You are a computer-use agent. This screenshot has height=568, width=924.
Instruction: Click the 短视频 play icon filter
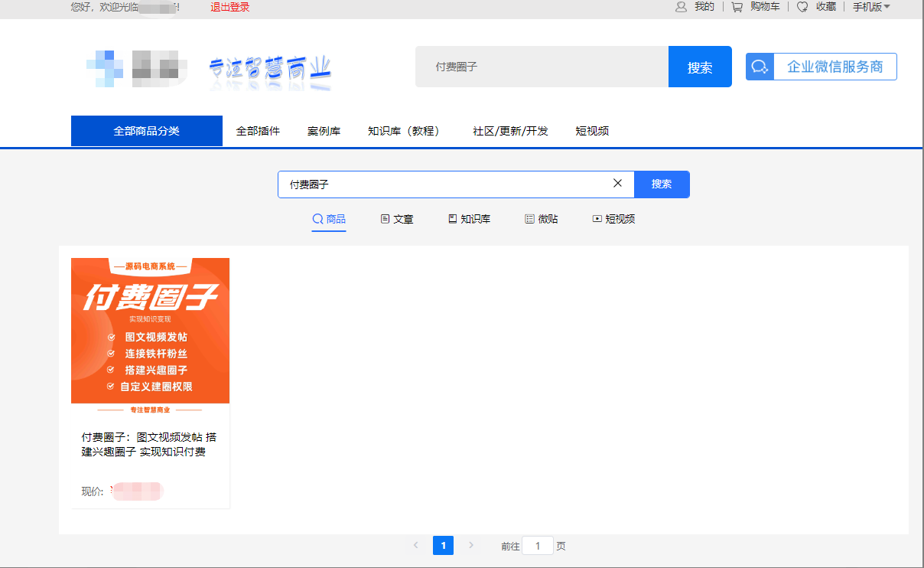click(597, 219)
